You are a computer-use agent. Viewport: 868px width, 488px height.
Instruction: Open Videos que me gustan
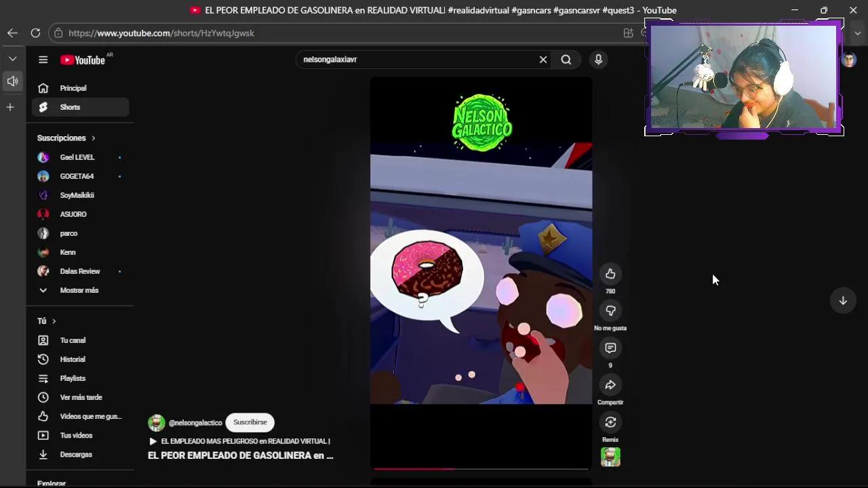point(80,416)
